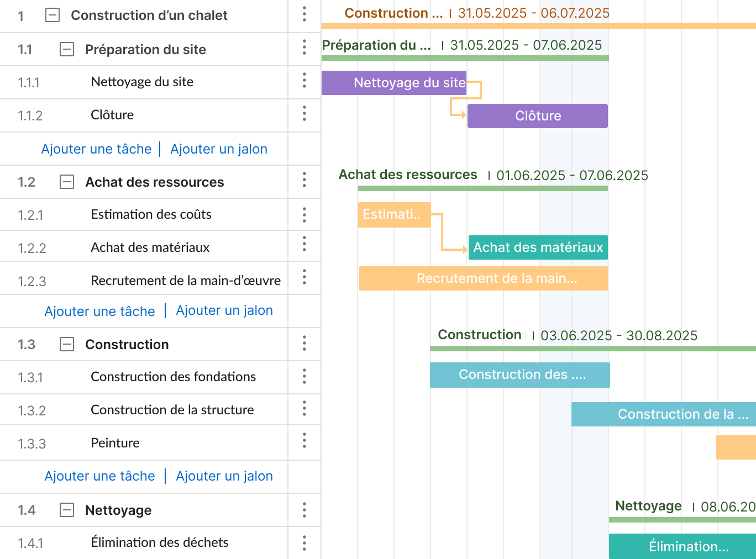Open the options menu for Élimination des déchets

pos(305,543)
